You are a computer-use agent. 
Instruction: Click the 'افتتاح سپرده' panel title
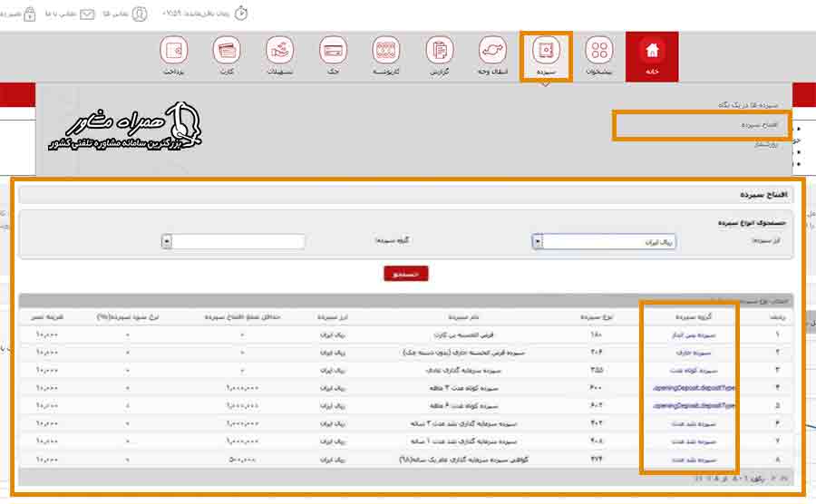click(x=763, y=195)
